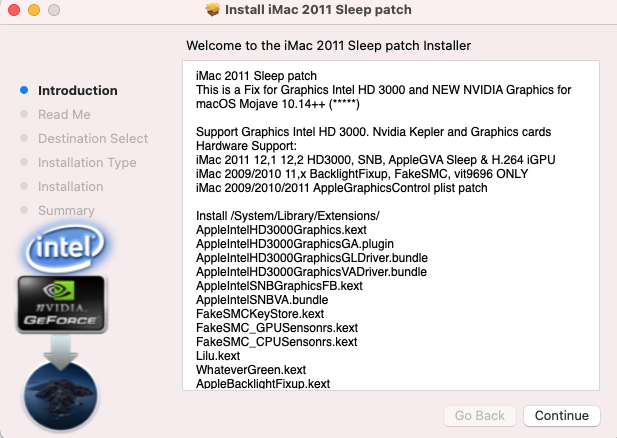Viewport: 617px width, 438px height.
Task: Select the Destination Select step
Action: tap(93, 139)
